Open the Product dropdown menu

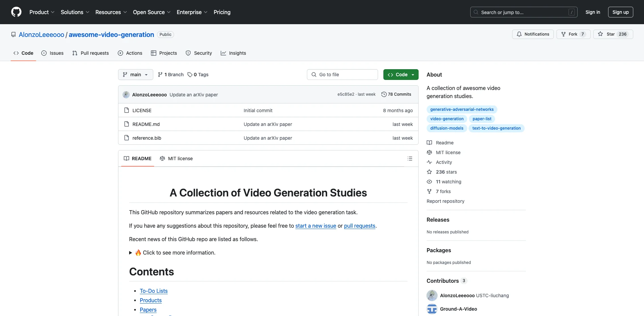[42, 12]
